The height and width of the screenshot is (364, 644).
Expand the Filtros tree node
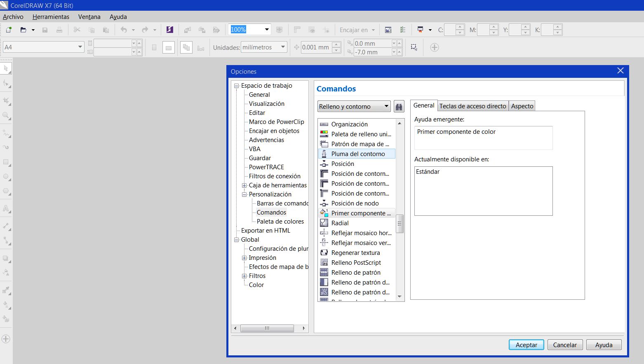[x=244, y=276]
